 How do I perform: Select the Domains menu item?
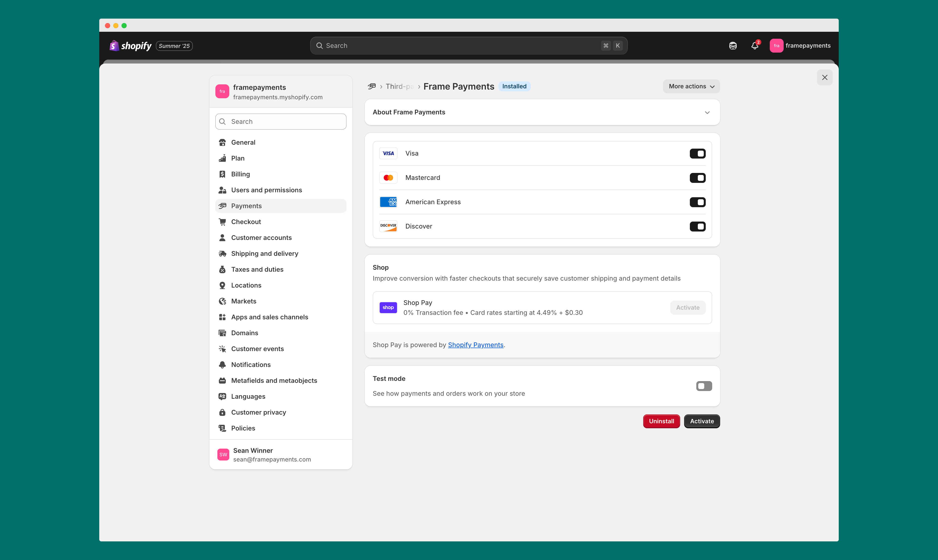281,333
